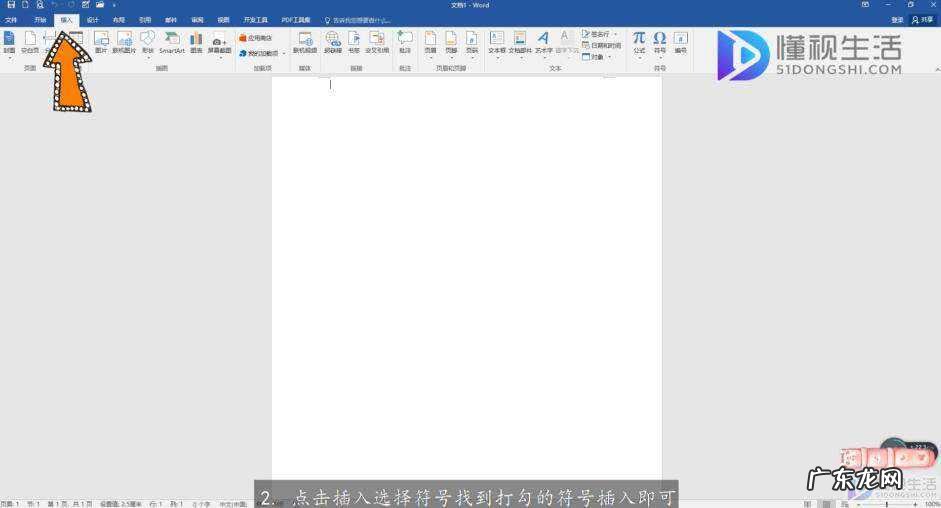Click the Open folder icon in quick access toolbar
The width and height of the screenshot is (941, 508).
100,5
